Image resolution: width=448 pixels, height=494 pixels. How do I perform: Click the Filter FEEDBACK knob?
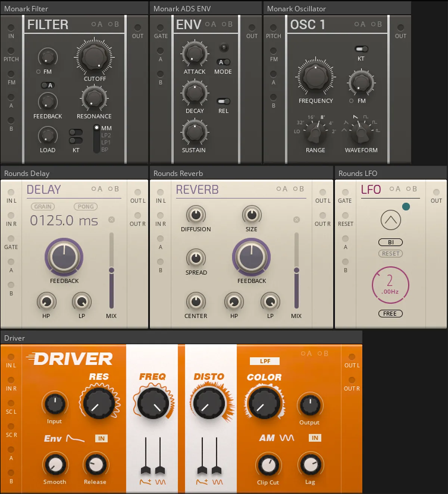(47, 101)
